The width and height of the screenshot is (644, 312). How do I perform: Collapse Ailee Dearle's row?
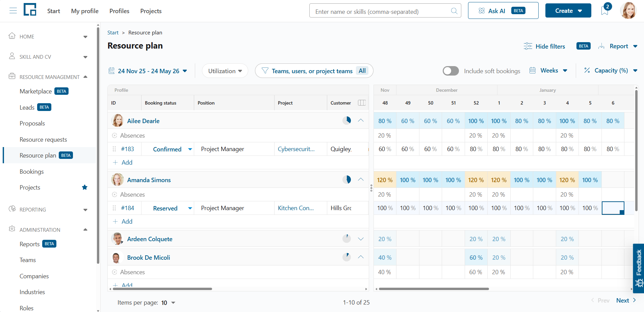click(361, 120)
